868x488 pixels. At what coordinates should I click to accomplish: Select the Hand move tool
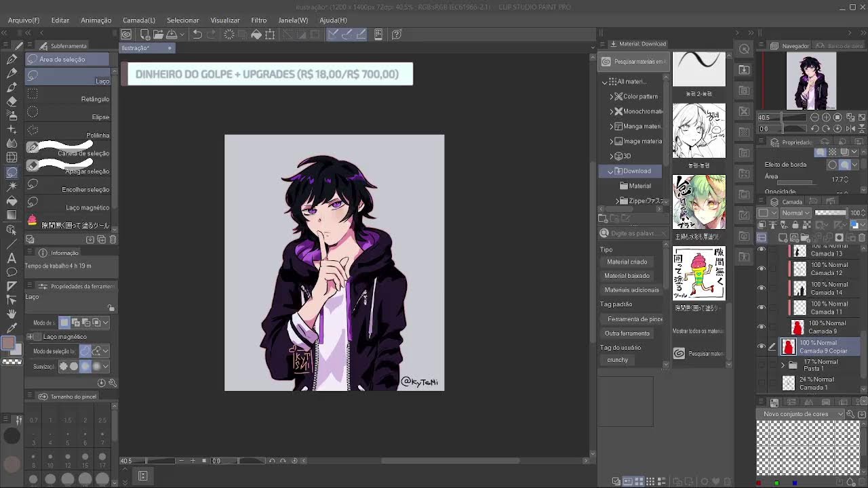click(x=12, y=314)
